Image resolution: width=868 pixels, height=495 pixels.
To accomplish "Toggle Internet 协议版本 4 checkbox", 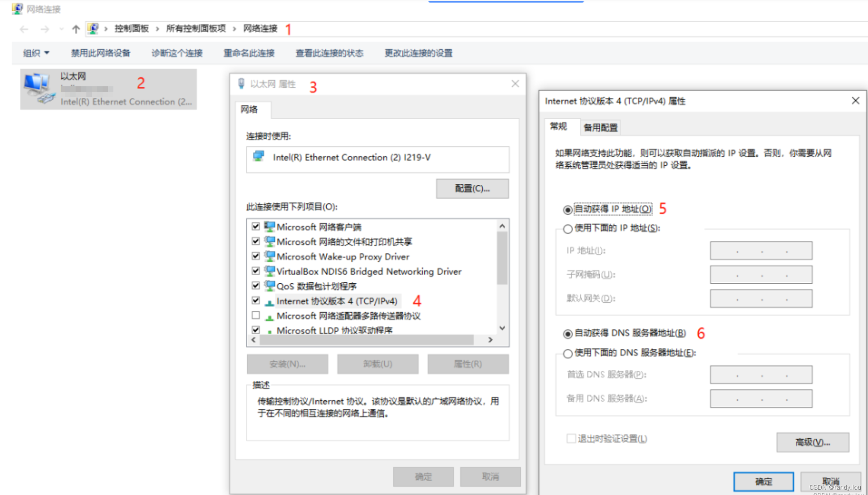I will click(x=256, y=300).
